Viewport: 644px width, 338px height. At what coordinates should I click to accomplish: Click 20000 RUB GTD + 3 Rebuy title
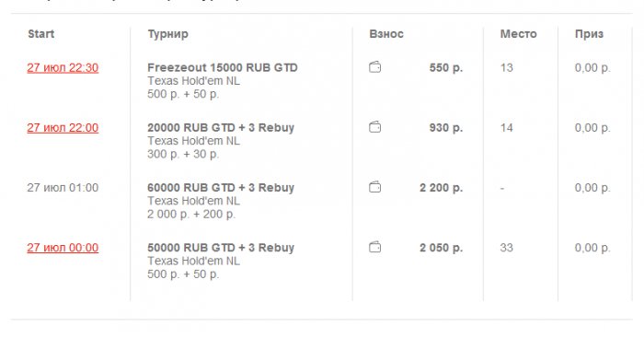tap(221, 128)
